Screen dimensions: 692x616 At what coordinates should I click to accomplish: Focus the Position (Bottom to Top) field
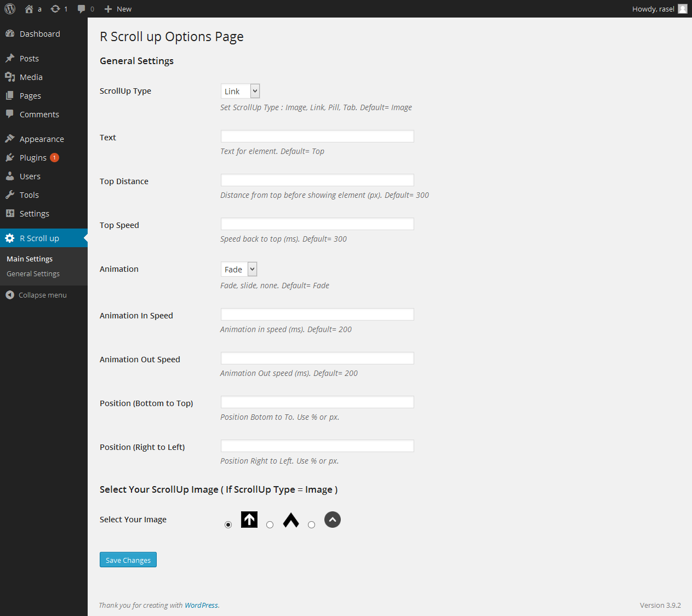coord(317,402)
